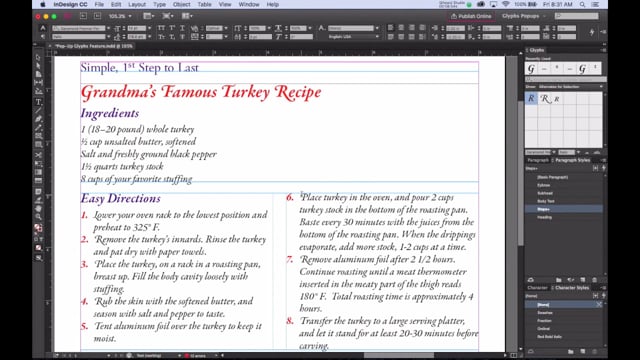The image size is (640, 360).
Task: Open the font family dropdown
Action: pos(108,28)
